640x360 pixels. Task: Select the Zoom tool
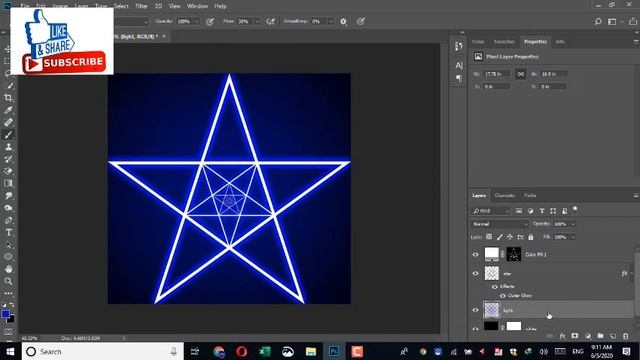tap(8, 281)
